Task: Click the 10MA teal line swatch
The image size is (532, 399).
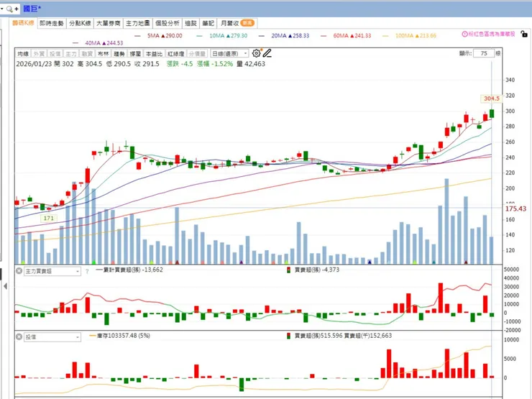Action: coord(199,36)
